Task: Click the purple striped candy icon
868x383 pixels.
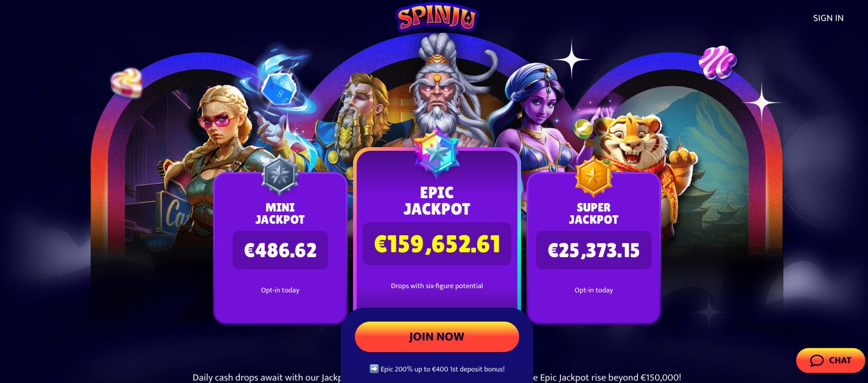Action: pyautogui.click(x=717, y=62)
